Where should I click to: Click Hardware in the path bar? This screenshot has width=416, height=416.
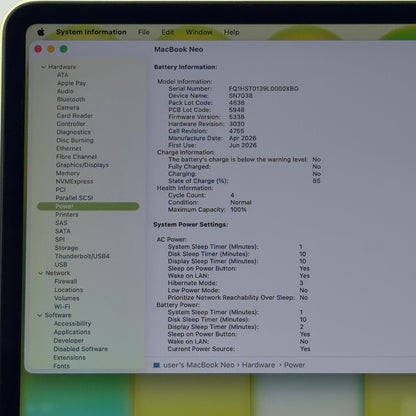(259, 365)
